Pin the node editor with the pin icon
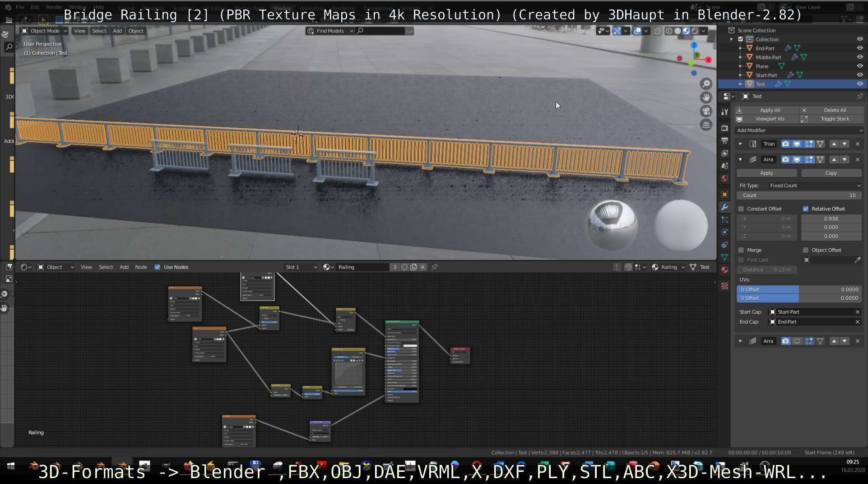The width and height of the screenshot is (868, 484). tap(435, 267)
